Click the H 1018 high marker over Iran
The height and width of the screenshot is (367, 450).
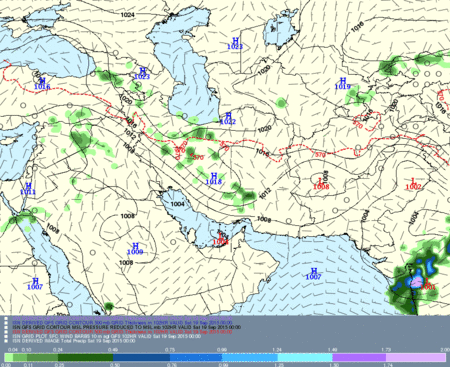point(214,179)
